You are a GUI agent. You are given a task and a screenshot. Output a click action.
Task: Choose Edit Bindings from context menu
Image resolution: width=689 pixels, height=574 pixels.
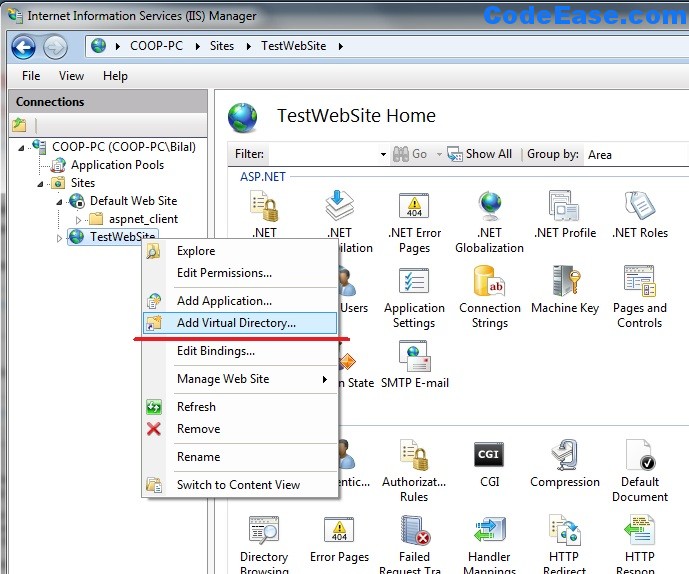(x=240, y=351)
